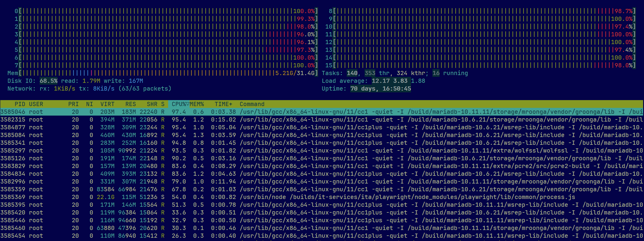The image size is (644, 241).
Task: Click the PRI column header
Action: [74, 104]
